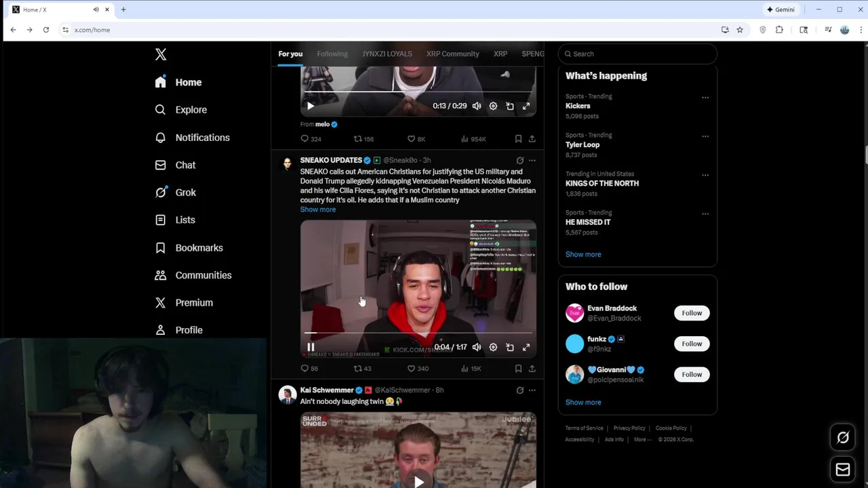Image resolution: width=868 pixels, height=488 pixels.
Task: Open more options on SNEAKO UPDATES post
Action: (532, 161)
